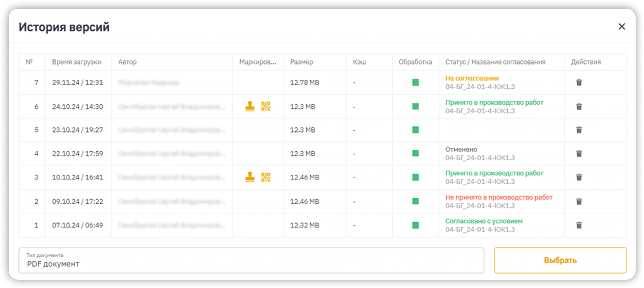Open the document type dropdown field
This screenshot has width=644, height=288.
coord(251,260)
